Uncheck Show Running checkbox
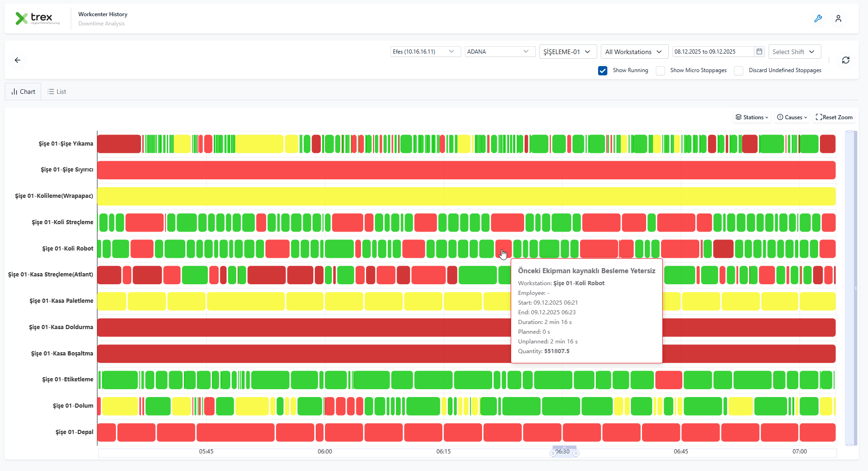This screenshot has height=471, width=868. click(x=603, y=71)
